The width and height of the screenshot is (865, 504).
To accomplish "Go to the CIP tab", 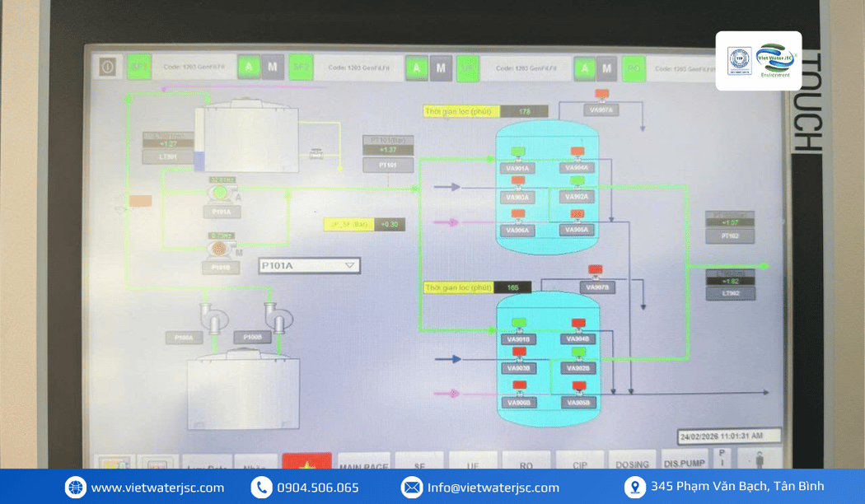I will pyautogui.click(x=580, y=461).
